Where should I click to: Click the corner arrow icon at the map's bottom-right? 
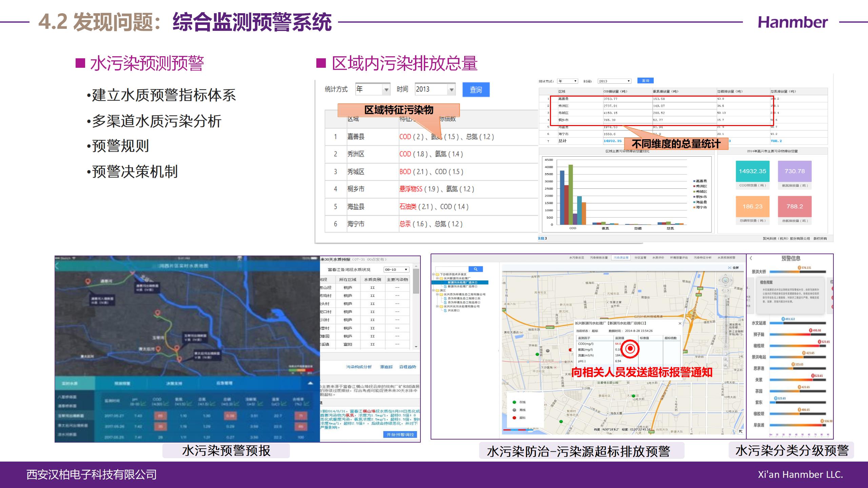pyautogui.click(x=741, y=431)
